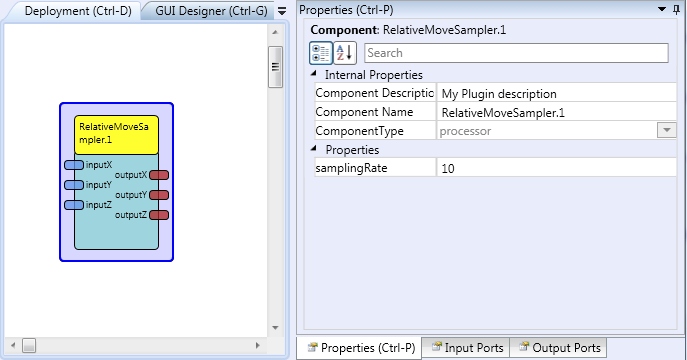Collapse the Properties section triangle
687x360 pixels.
tap(314, 149)
